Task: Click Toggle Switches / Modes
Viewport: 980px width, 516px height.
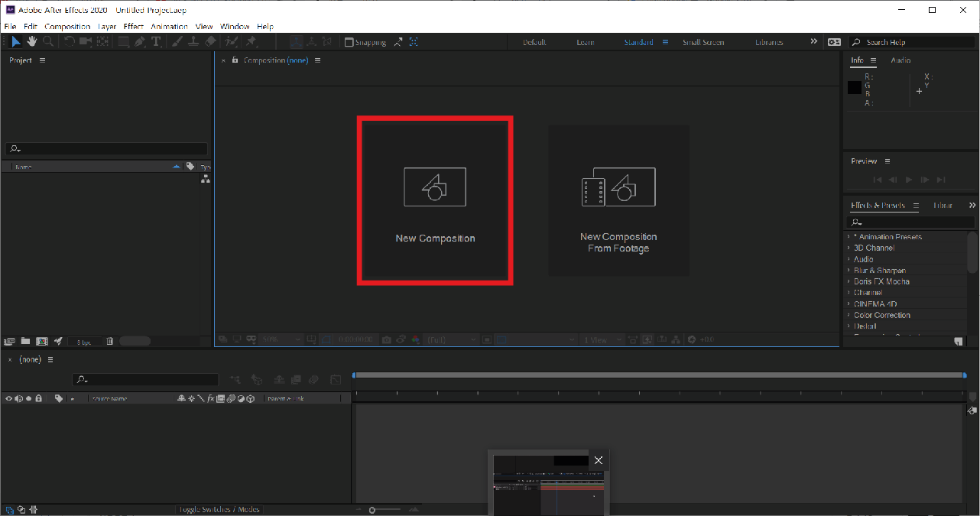Action: pyautogui.click(x=219, y=509)
